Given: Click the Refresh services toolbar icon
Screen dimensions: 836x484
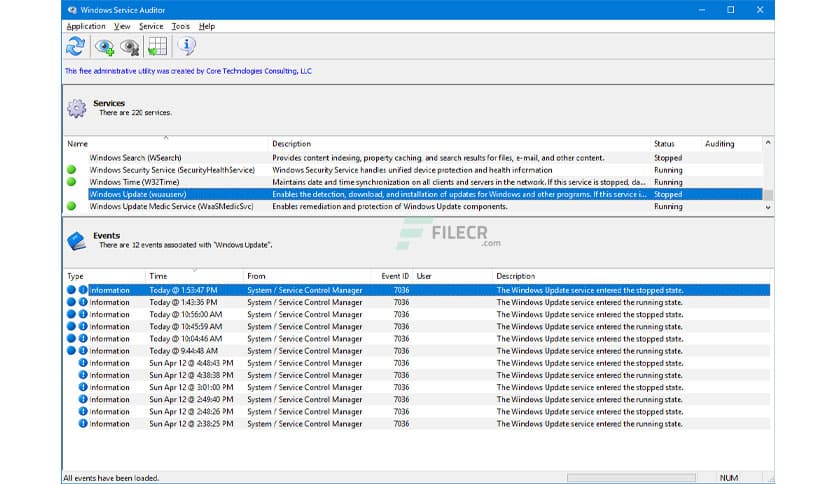Looking at the screenshot, I should tap(76, 46).
